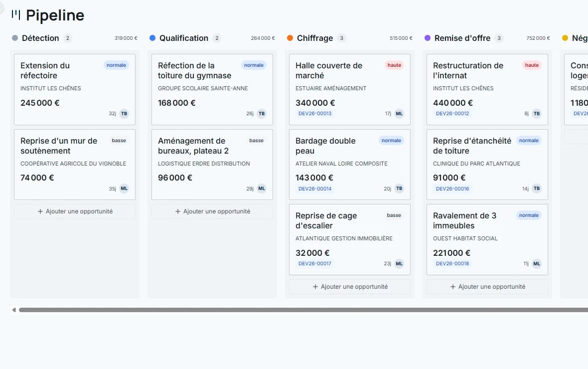Image resolution: width=588 pixels, height=369 pixels.
Task: Click the horizontal scrollbar track under the board
Action: [303, 310]
